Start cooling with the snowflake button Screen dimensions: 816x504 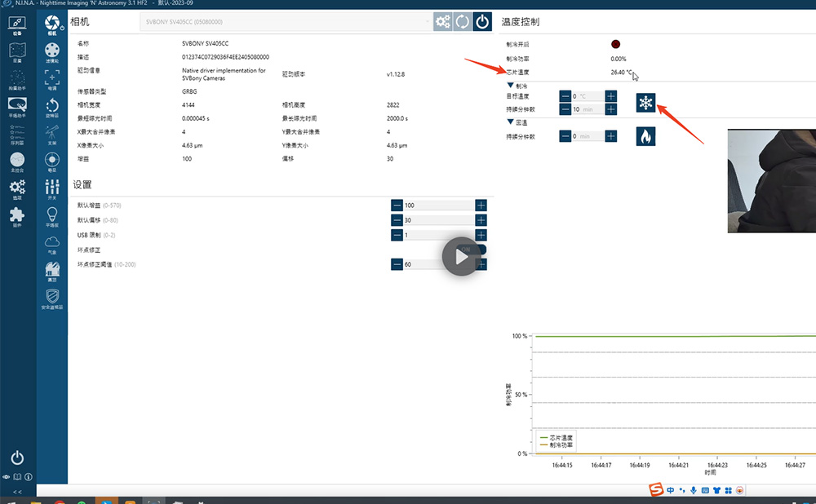pos(646,103)
